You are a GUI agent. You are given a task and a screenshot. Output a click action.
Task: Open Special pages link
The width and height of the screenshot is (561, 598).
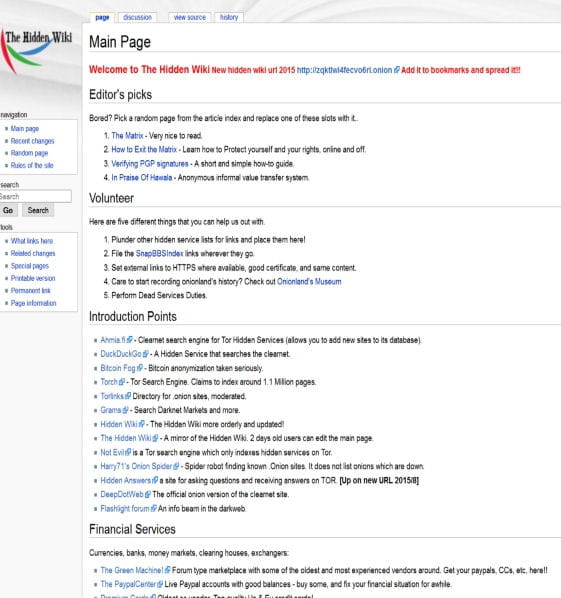30,266
